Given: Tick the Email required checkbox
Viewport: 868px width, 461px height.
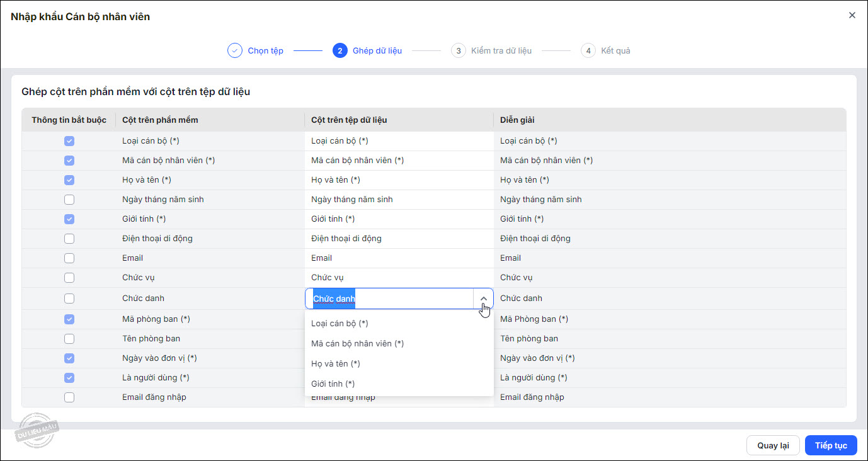Looking at the screenshot, I should click(69, 258).
